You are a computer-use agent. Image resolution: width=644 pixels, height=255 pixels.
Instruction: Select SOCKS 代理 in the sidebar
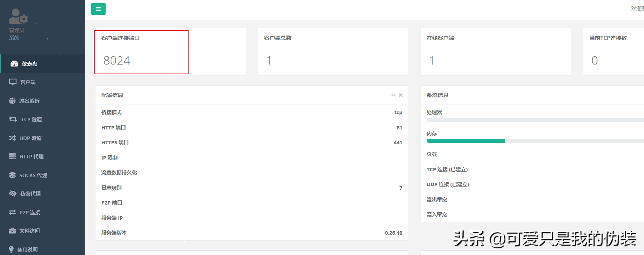coord(43,175)
